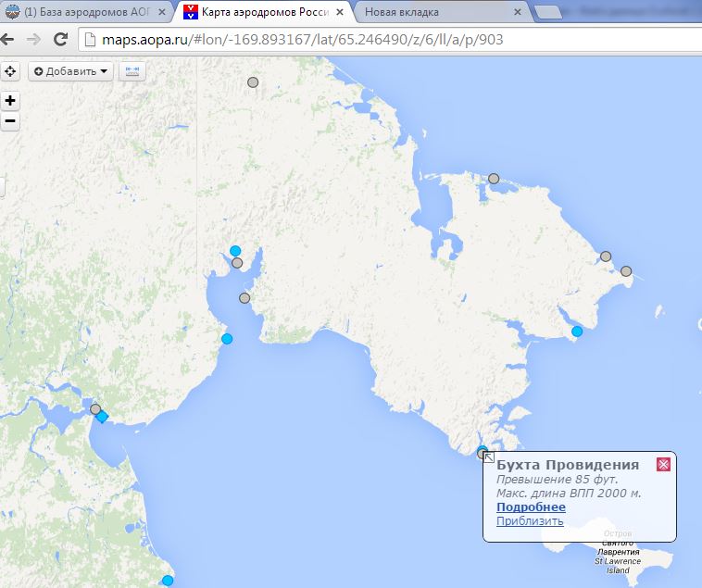The image size is (702, 588).
Task: Select the selected Бухта Провидения airfield marker
Action: click(x=483, y=452)
